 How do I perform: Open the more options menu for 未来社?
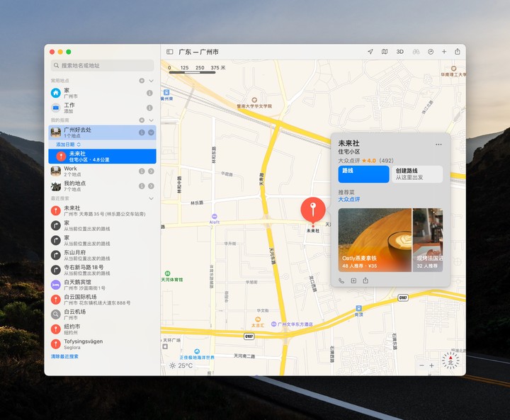(x=438, y=144)
